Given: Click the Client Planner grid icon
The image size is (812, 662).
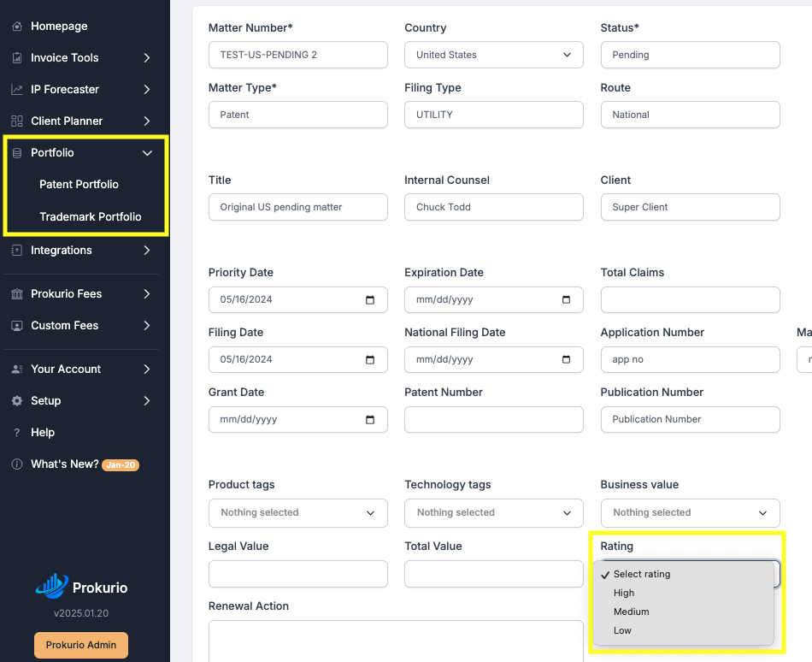Looking at the screenshot, I should [x=17, y=121].
